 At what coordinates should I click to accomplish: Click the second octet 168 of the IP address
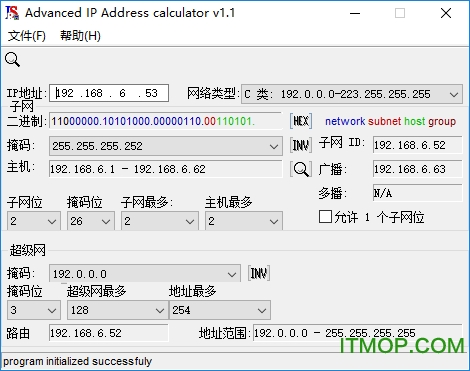click(x=94, y=93)
